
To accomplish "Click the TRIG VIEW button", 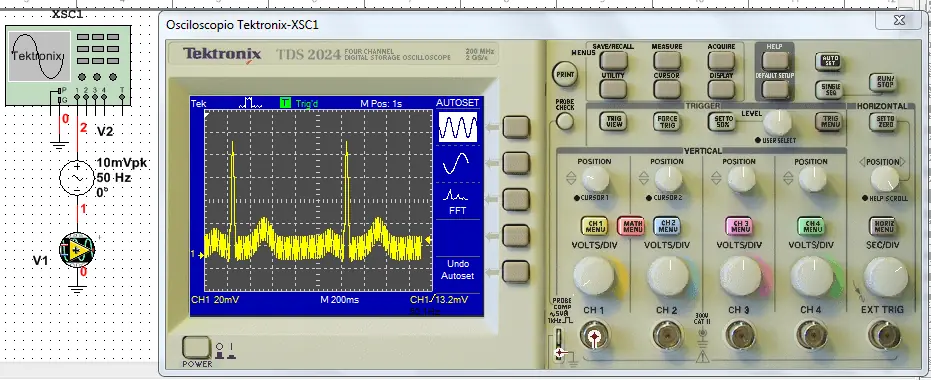I will pos(613,121).
